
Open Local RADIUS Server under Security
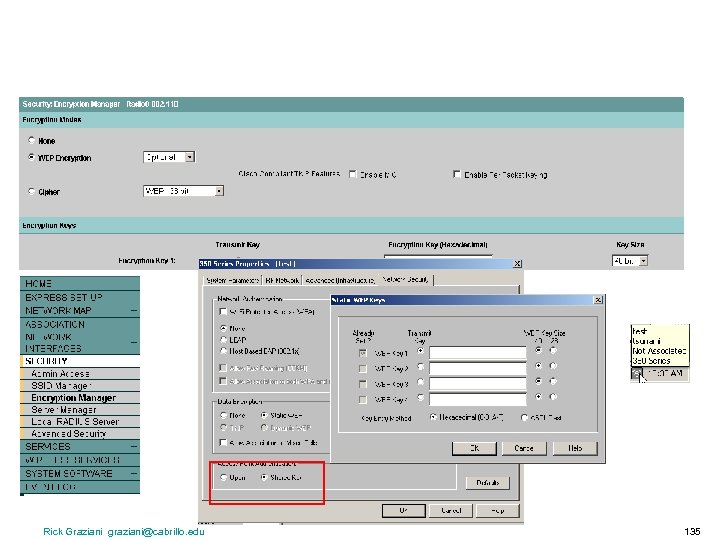point(80,422)
